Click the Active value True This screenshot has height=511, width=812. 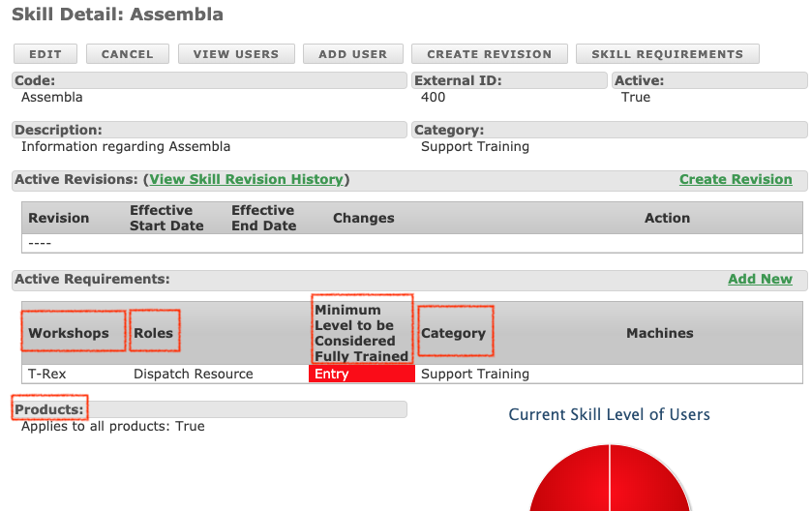point(636,98)
